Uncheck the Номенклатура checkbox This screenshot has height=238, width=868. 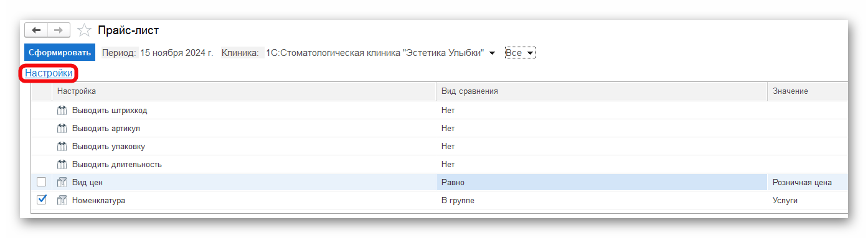pos(42,200)
